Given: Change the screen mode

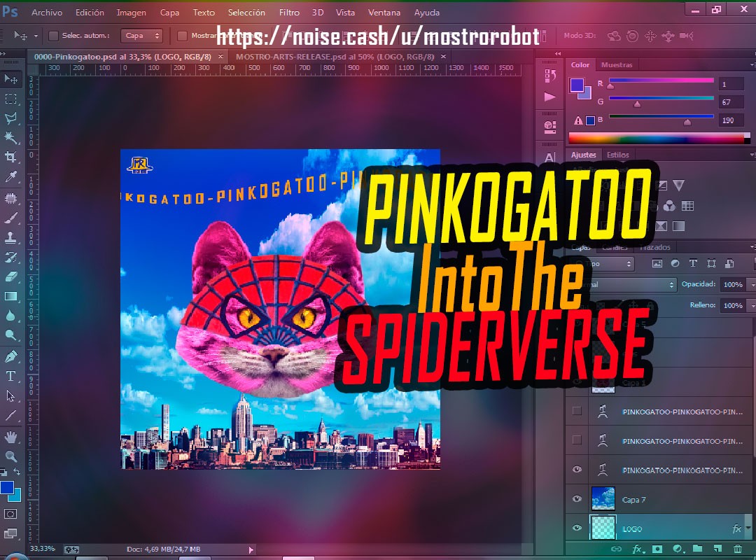Looking at the screenshot, I should pyautogui.click(x=10, y=533).
